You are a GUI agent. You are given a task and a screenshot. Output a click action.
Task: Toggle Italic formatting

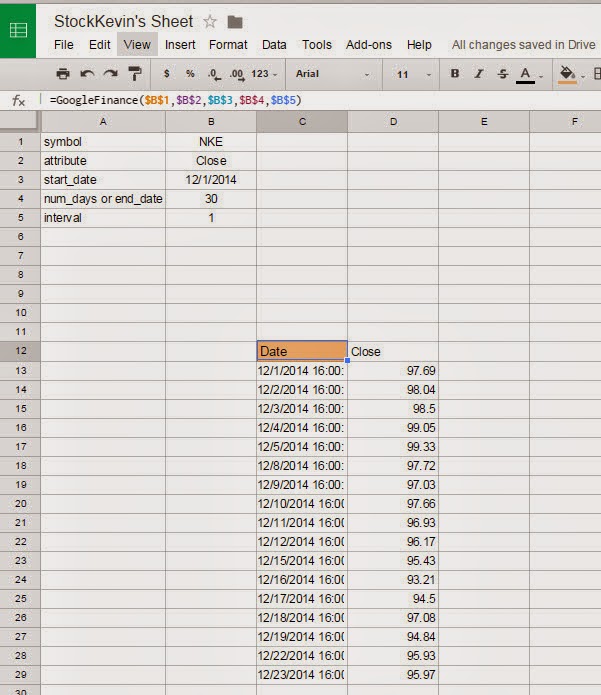coord(479,74)
